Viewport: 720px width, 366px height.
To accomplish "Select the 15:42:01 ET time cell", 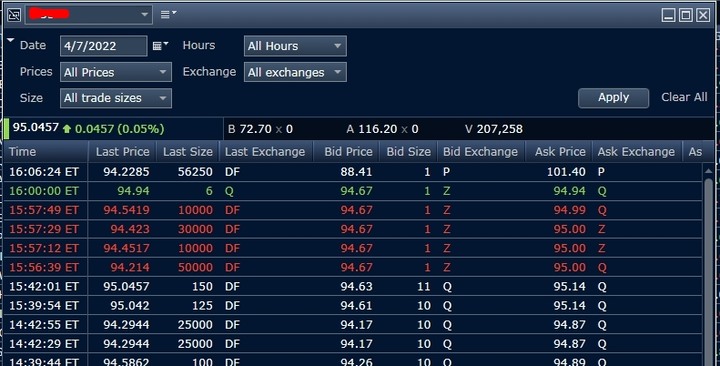I will [x=46, y=287].
